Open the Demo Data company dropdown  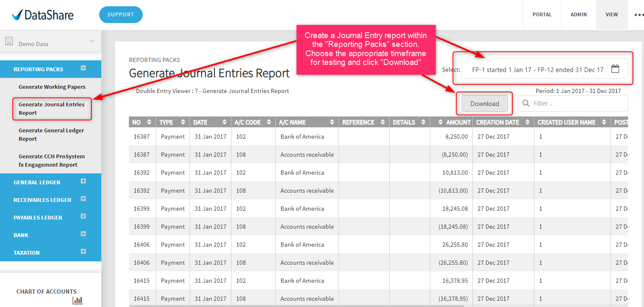tap(92, 41)
